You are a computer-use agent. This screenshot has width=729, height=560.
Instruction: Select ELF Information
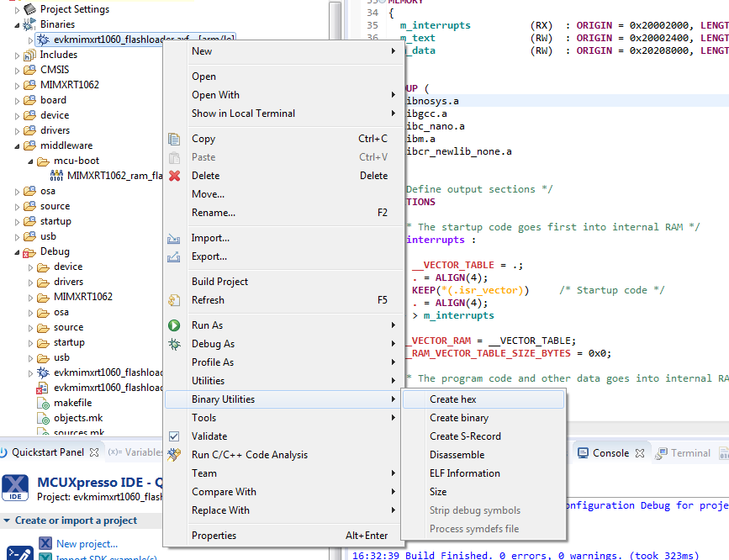(483, 473)
